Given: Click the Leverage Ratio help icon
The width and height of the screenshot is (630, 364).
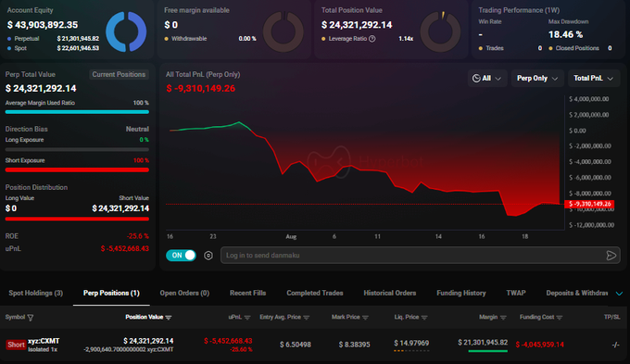Looking at the screenshot, I should click(372, 39).
